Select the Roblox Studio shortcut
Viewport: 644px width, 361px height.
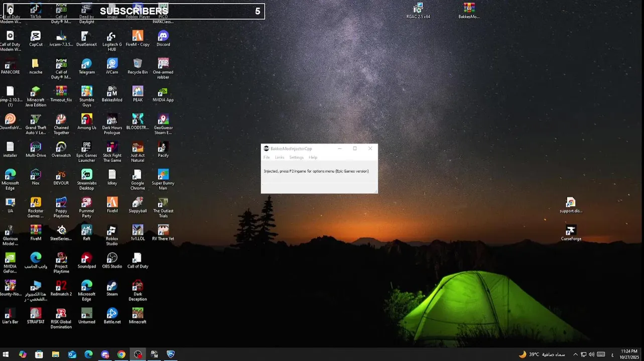click(x=112, y=236)
